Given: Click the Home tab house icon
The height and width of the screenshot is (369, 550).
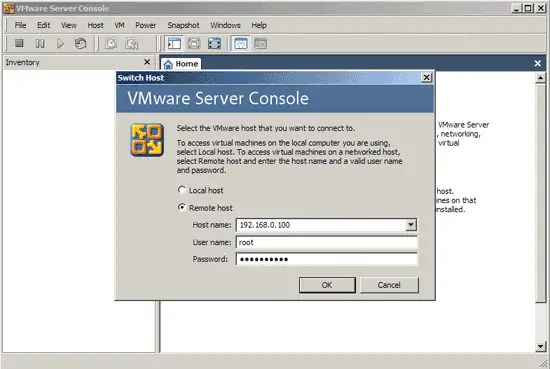Looking at the screenshot, I should click(x=168, y=64).
